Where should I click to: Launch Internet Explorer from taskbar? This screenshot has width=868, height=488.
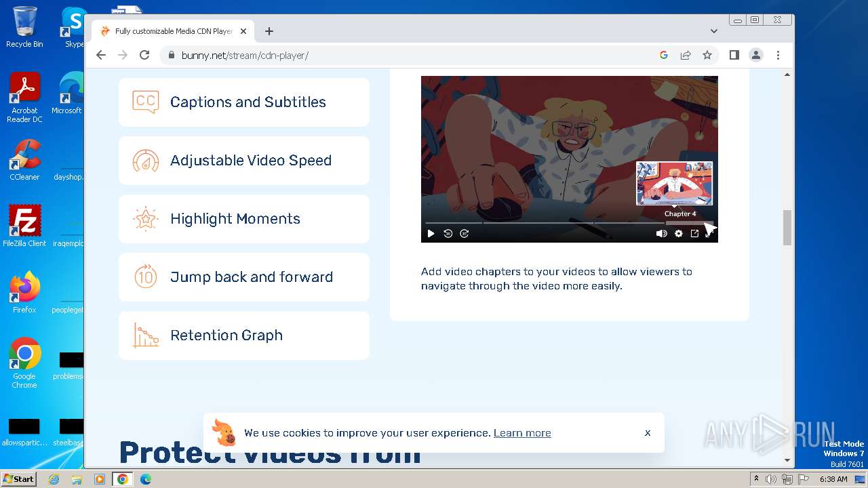54,479
